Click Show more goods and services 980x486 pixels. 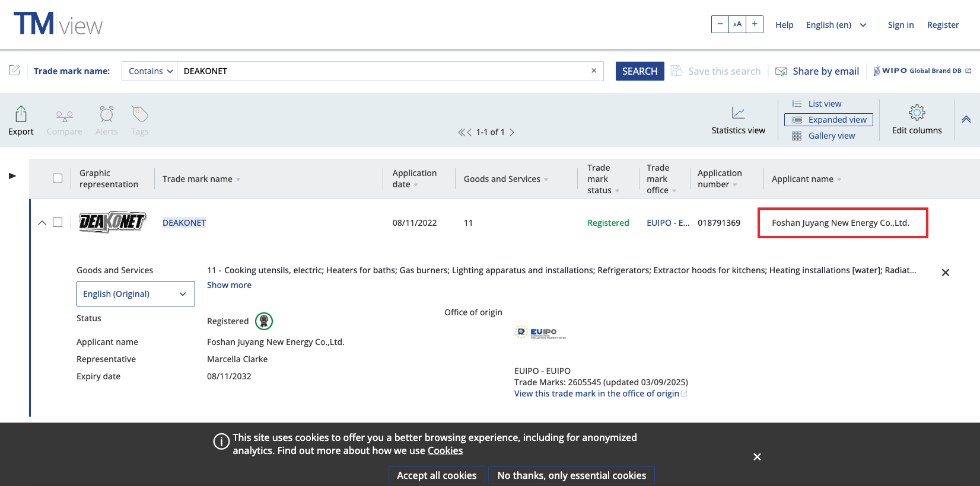pyautogui.click(x=229, y=285)
